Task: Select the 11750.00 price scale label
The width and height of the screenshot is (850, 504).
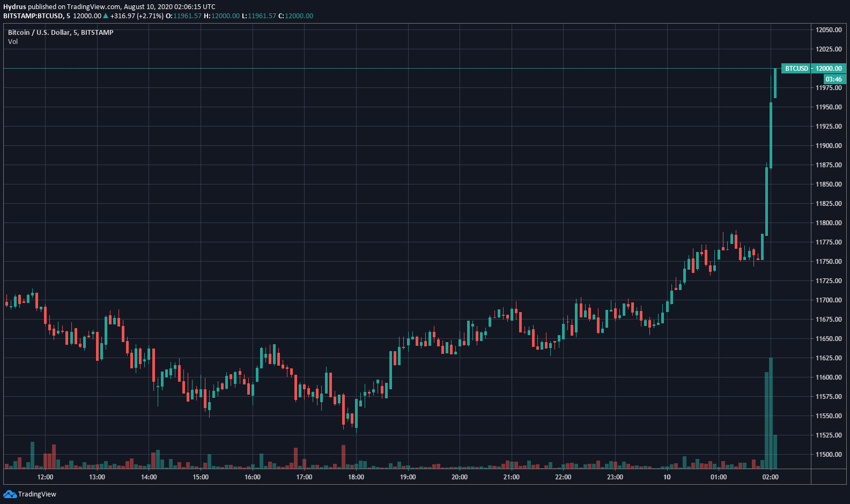Action: (829, 262)
